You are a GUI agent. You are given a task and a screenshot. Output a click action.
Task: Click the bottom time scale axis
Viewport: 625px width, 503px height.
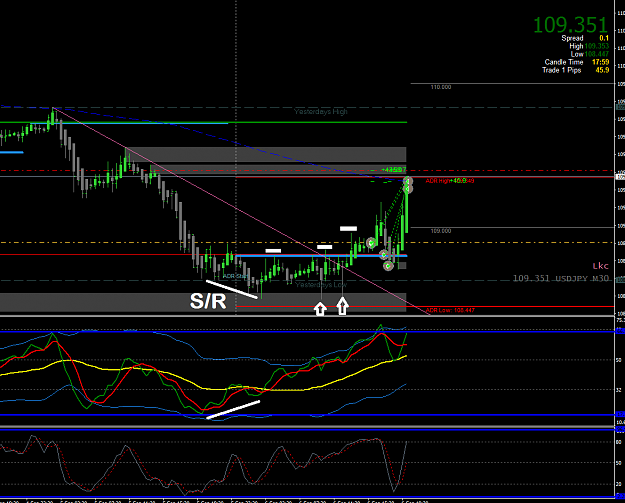point(307,501)
